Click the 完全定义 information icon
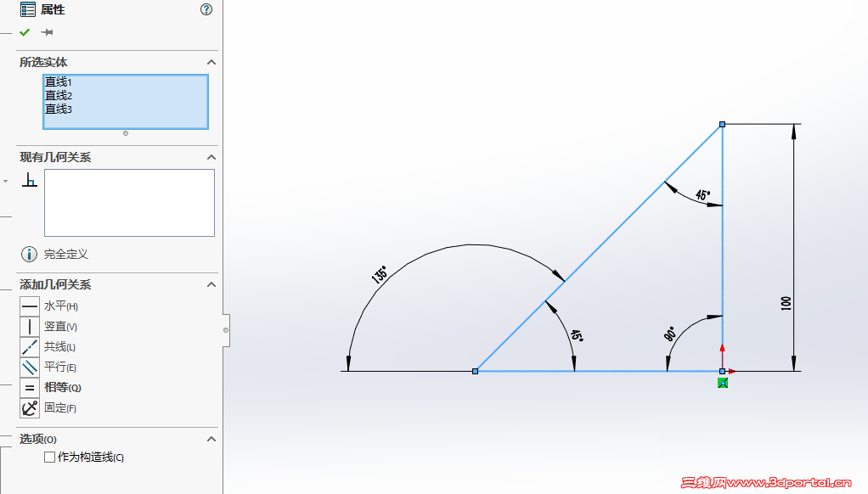The width and height of the screenshot is (868, 494). [29, 254]
